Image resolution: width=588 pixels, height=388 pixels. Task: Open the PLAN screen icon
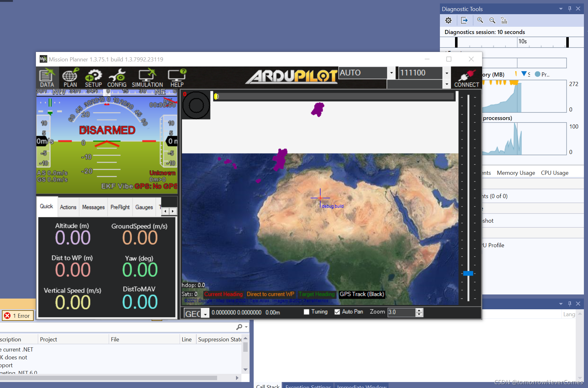point(70,77)
